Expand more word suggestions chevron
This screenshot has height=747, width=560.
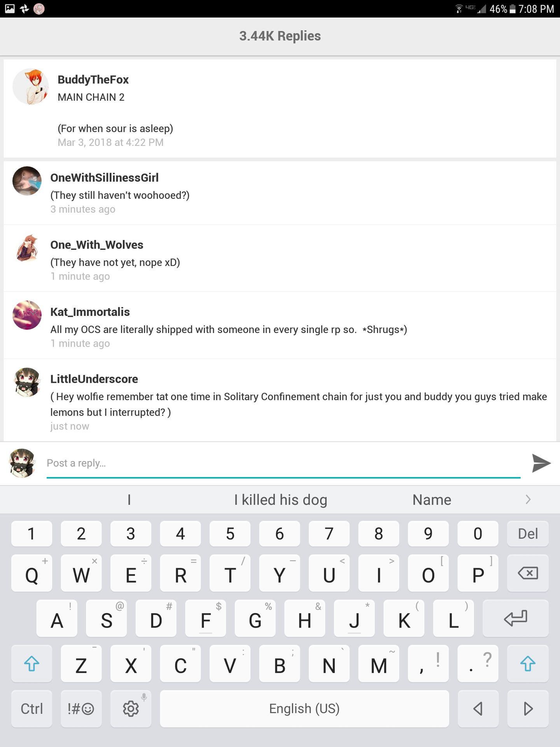tap(528, 500)
